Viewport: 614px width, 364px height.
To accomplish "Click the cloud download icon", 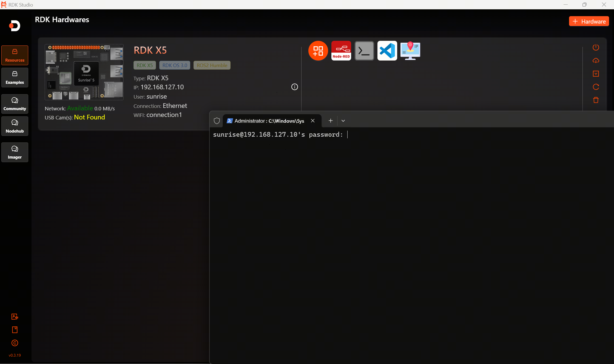I will pos(596,61).
